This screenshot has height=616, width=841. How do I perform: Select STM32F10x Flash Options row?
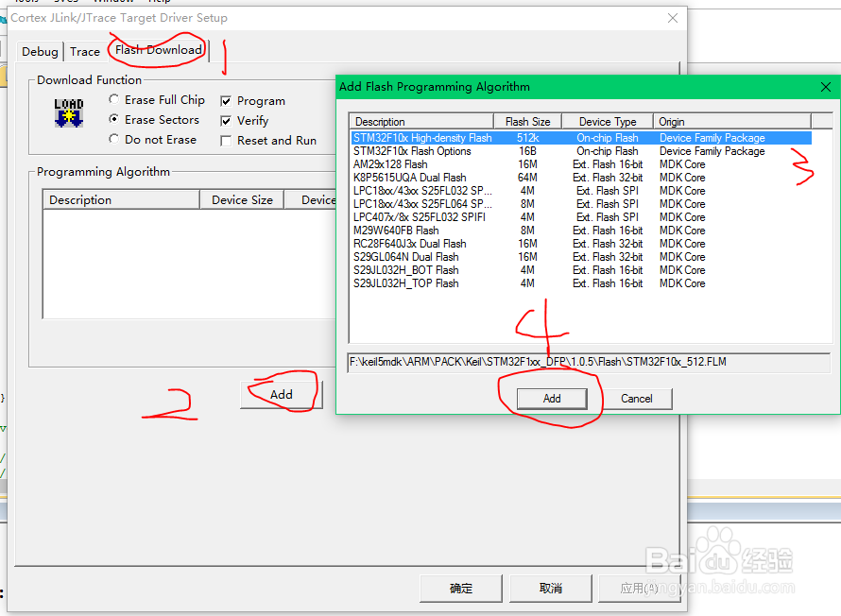[581, 151]
